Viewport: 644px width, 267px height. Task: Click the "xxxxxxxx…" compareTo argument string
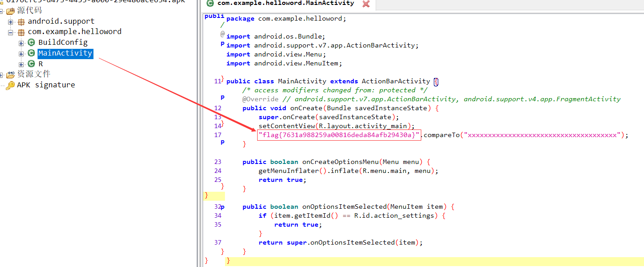tap(542, 135)
